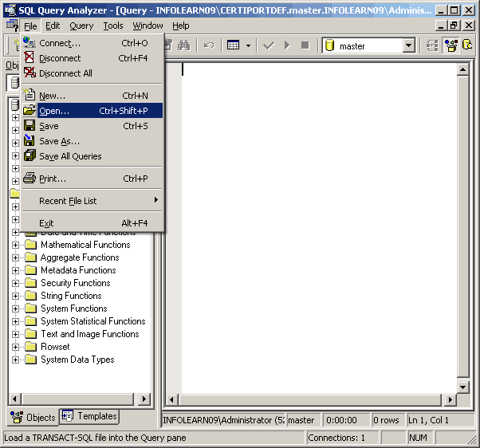This screenshot has width=480, height=448.
Task: Toggle the Object Browser toolbar icon
Action: click(x=451, y=45)
